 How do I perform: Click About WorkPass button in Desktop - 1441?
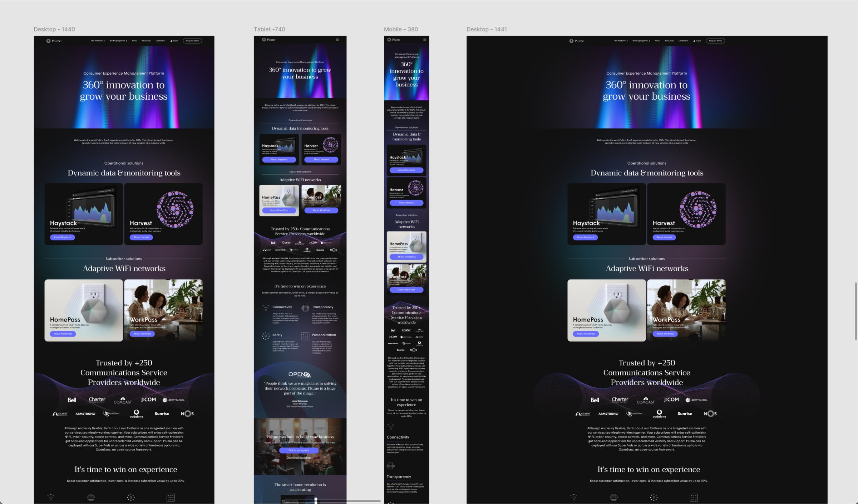(665, 334)
